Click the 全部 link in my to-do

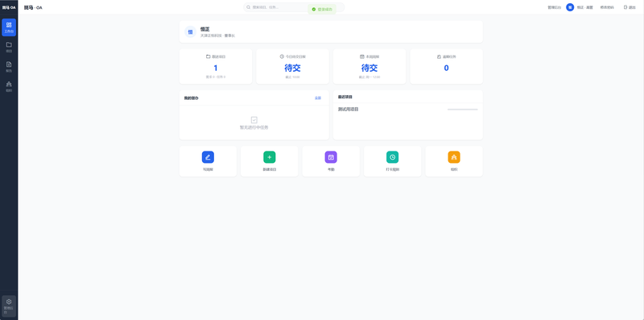(318, 98)
